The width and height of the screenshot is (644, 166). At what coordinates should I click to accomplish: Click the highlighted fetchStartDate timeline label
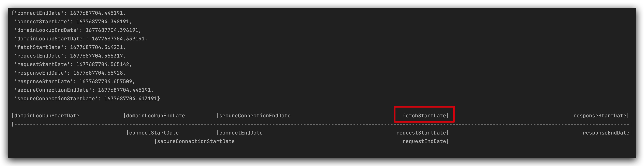click(424, 116)
